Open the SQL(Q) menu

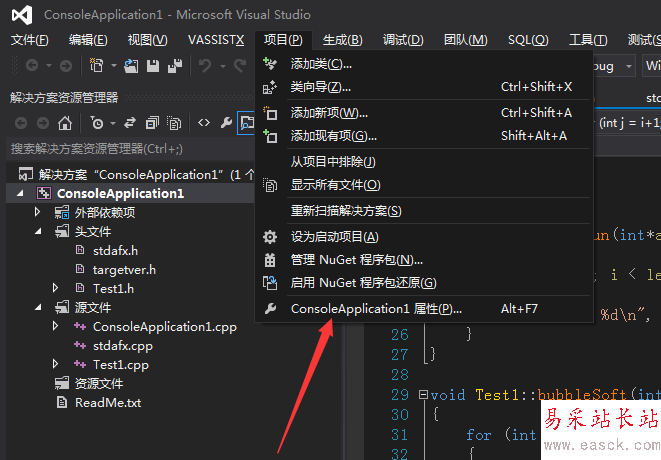(528, 40)
